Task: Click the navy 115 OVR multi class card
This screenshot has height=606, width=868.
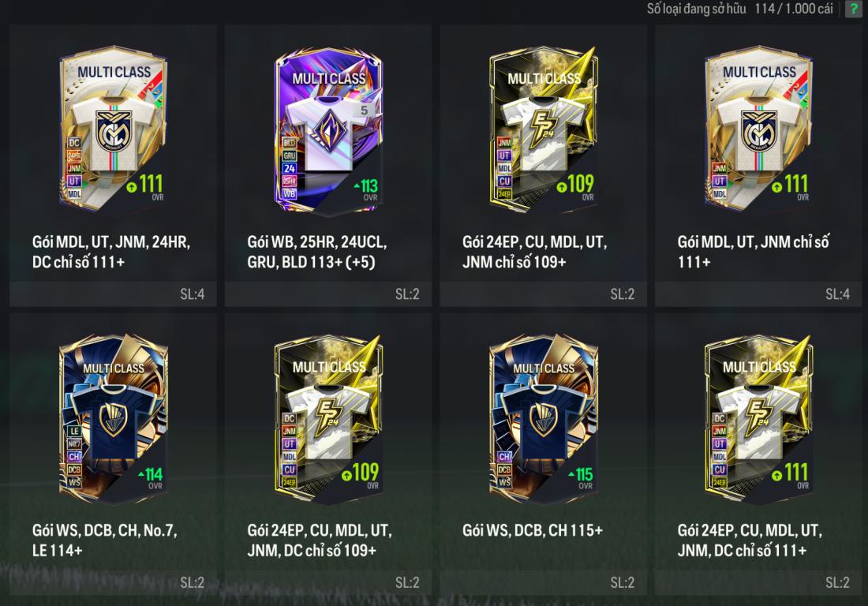Action: 544,419
